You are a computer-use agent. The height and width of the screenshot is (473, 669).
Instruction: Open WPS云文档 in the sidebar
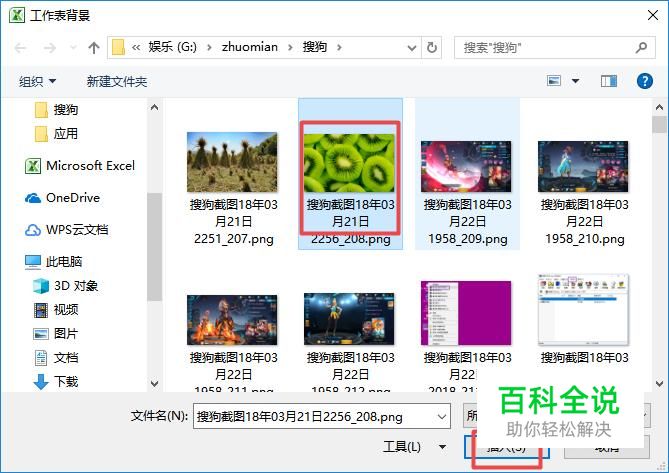tap(67, 230)
